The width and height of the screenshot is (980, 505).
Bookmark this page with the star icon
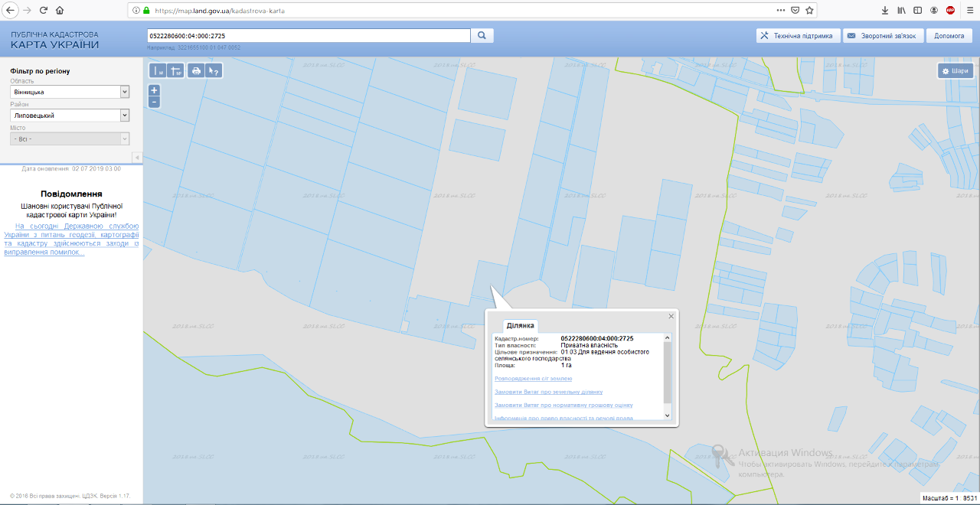click(x=809, y=11)
